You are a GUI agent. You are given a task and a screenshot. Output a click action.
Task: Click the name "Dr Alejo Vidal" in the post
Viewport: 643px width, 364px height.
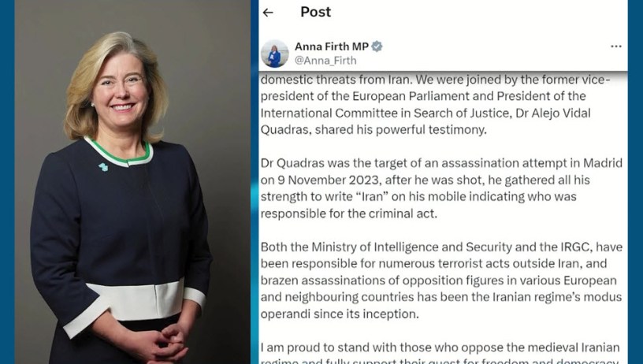(x=553, y=113)
